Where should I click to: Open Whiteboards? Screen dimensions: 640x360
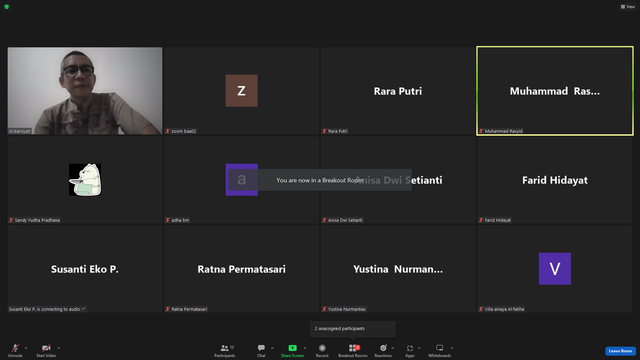coord(440,350)
